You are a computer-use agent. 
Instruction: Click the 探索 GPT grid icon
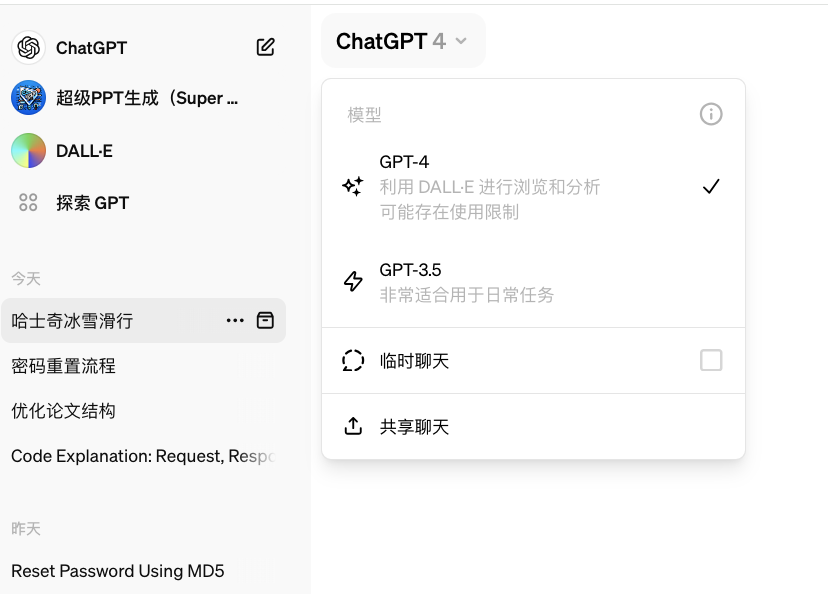click(x=28, y=203)
